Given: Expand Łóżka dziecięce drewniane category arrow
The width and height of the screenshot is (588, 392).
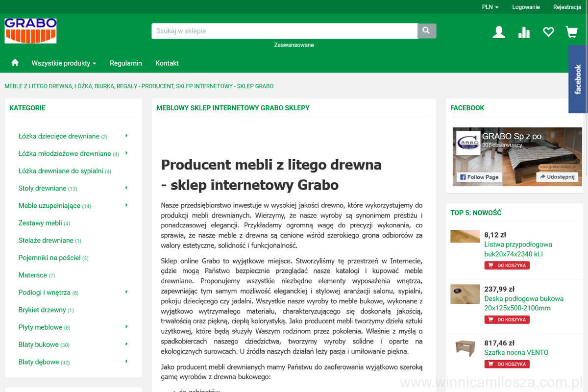Looking at the screenshot, I should 126,136.
